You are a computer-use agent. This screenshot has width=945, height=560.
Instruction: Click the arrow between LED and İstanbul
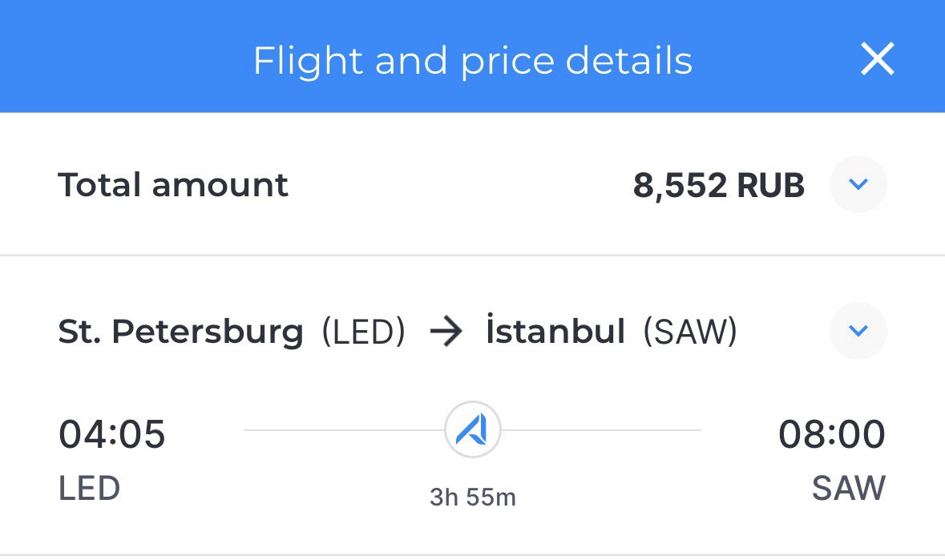[x=446, y=332]
